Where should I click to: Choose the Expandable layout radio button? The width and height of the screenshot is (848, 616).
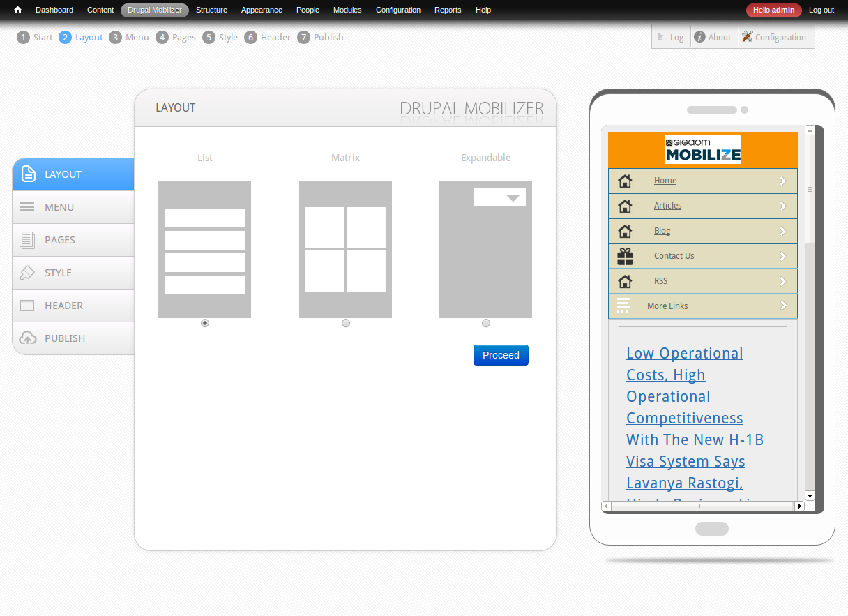485,322
